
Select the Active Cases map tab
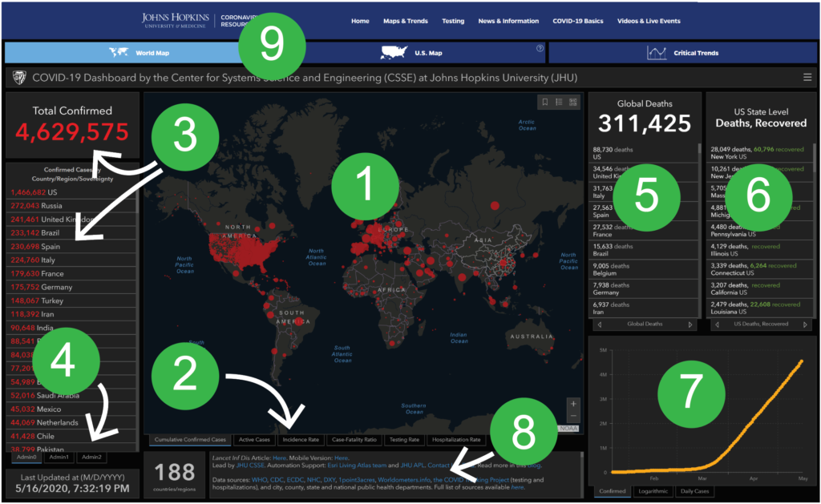pos(254,440)
